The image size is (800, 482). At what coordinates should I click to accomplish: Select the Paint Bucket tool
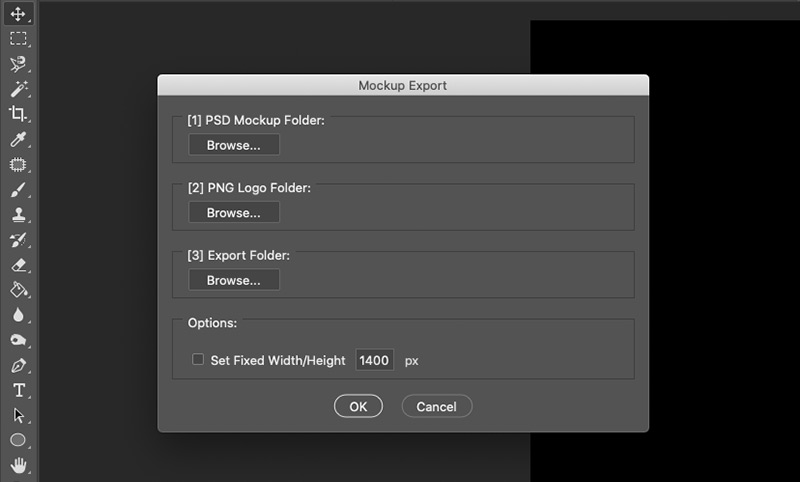click(x=18, y=290)
